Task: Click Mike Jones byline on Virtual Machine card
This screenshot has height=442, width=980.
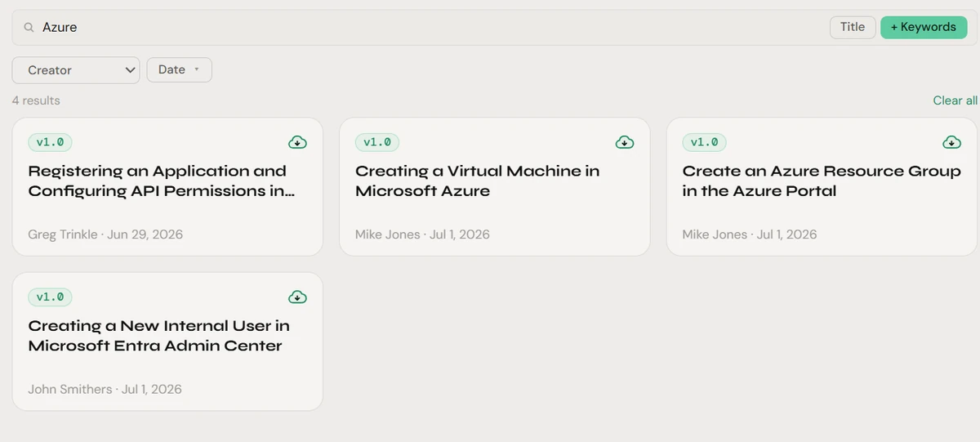Action: tap(422, 234)
